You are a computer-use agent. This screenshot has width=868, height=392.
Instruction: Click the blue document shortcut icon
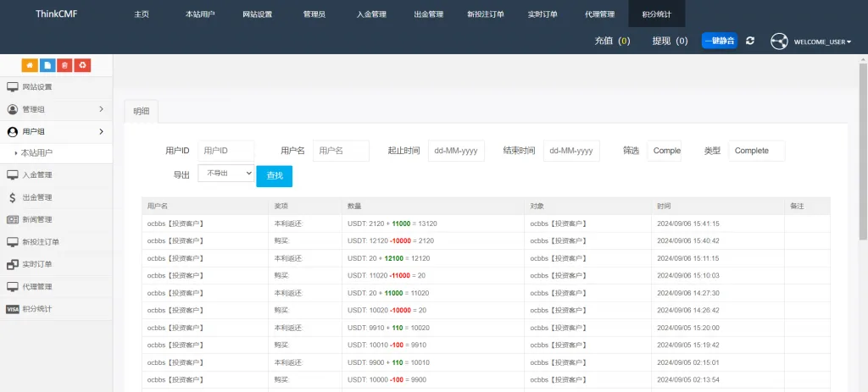47,65
